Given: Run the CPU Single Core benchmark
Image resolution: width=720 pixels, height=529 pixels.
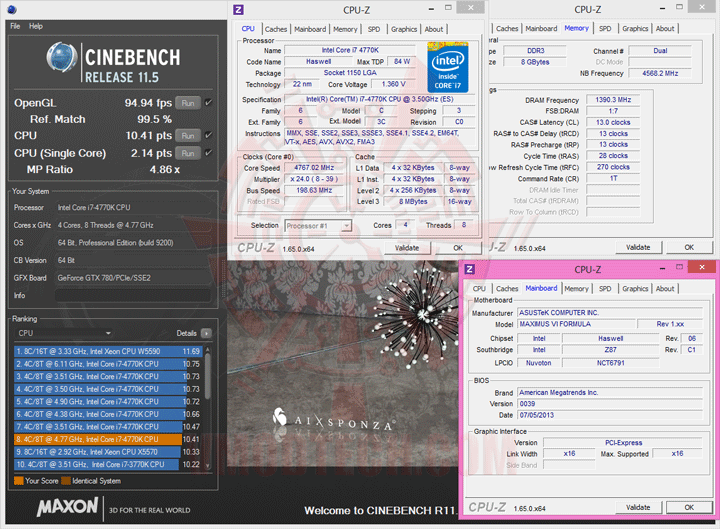Looking at the screenshot, I should (188, 153).
